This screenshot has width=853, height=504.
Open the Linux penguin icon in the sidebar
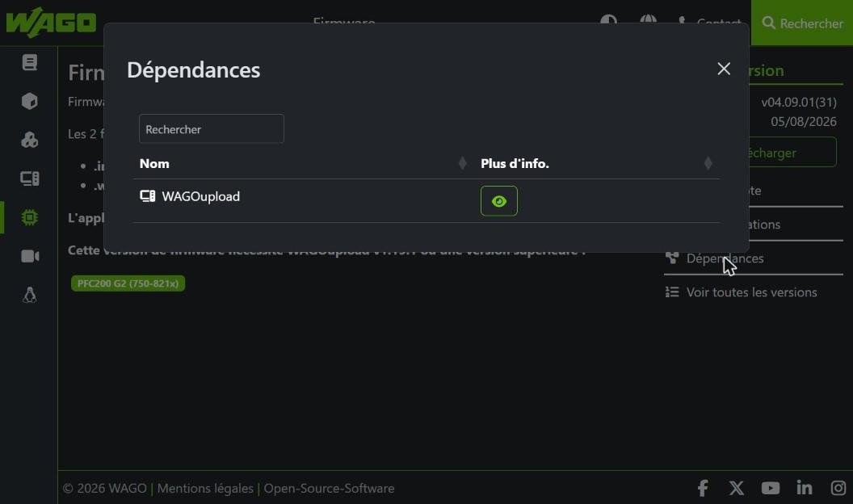pos(29,295)
